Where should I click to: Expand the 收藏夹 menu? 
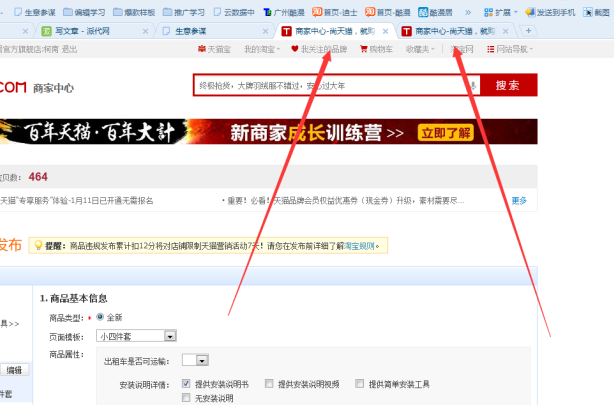420,49
